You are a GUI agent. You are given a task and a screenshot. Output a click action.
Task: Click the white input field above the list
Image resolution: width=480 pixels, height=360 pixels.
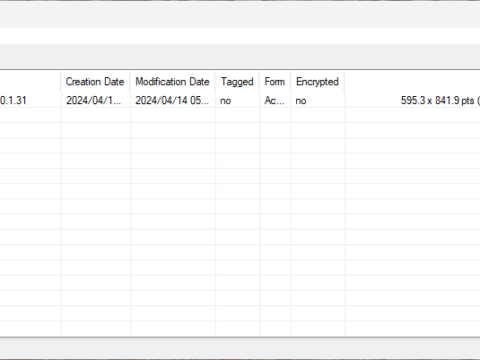[x=240, y=36]
